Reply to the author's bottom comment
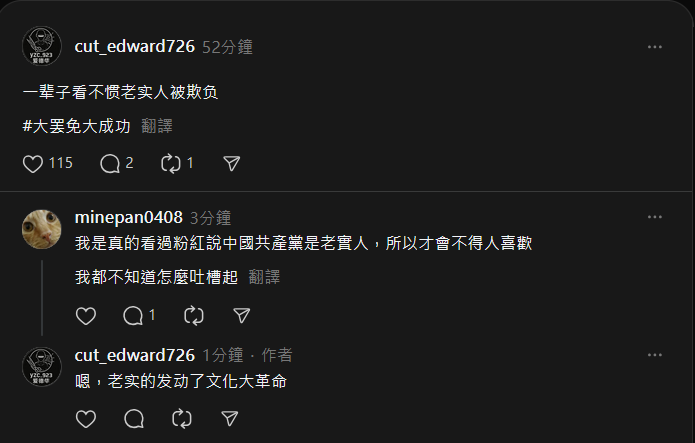Viewport: 695px width, 443px height. (x=134, y=419)
